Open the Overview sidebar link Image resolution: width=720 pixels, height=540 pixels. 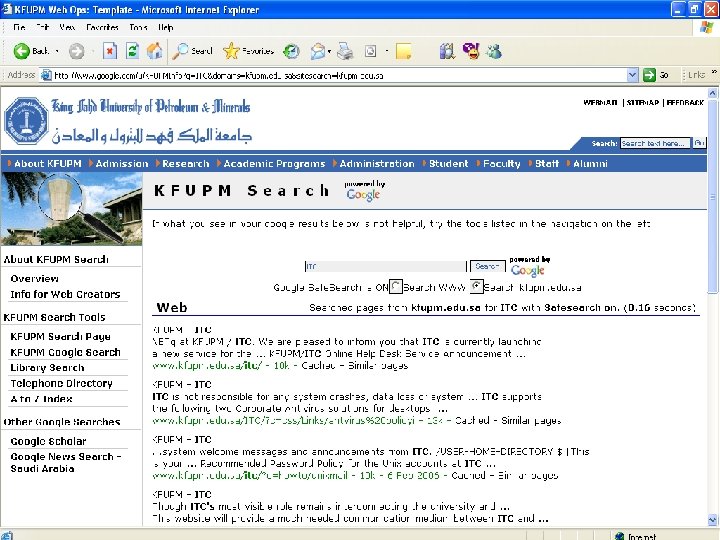click(x=34, y=279)
